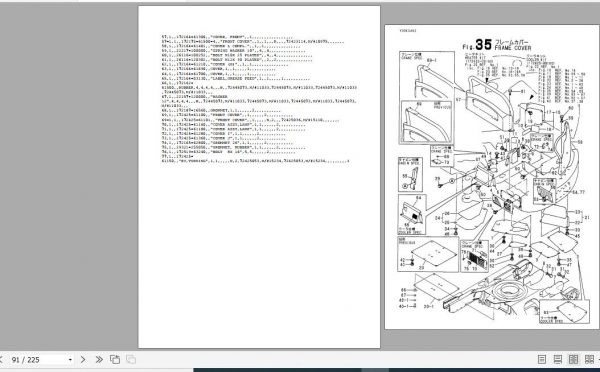Viewport: 600px width, 372px height.
Task: Switch to continuous scrolling page layout
Action: click(x=558, y=359)
